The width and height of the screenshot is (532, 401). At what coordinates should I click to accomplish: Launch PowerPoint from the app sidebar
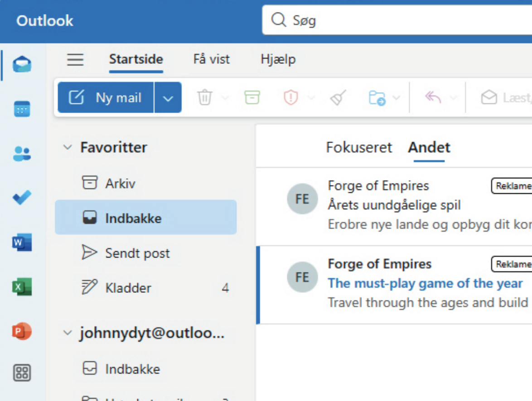tap(22, 331)
